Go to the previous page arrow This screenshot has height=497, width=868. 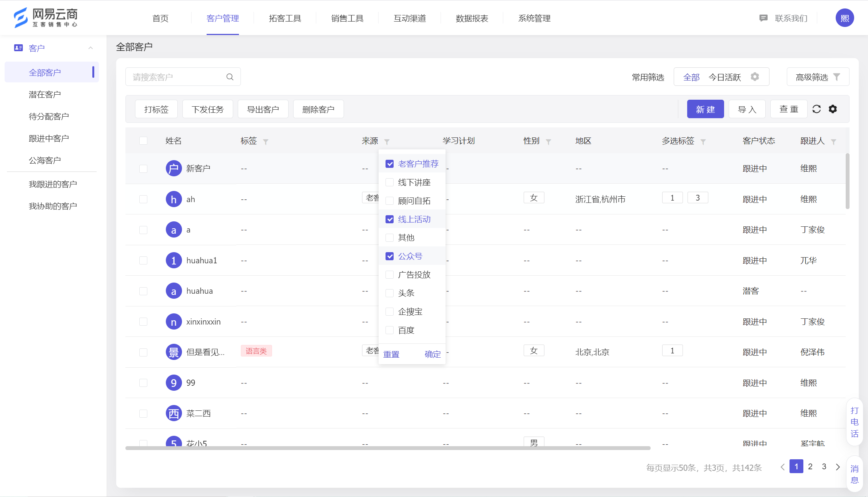tap(783, 467)
